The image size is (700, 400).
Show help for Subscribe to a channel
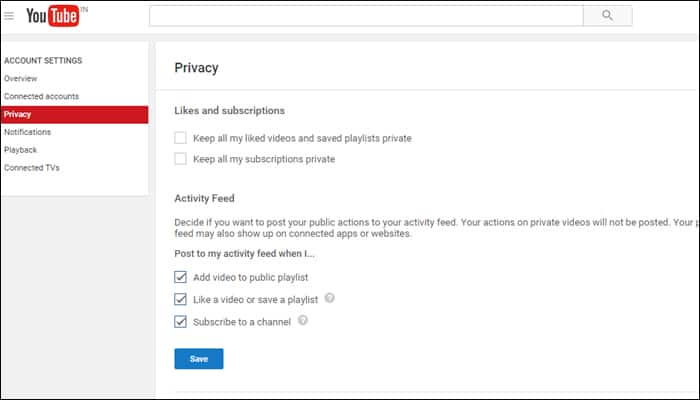coord(303,320)
